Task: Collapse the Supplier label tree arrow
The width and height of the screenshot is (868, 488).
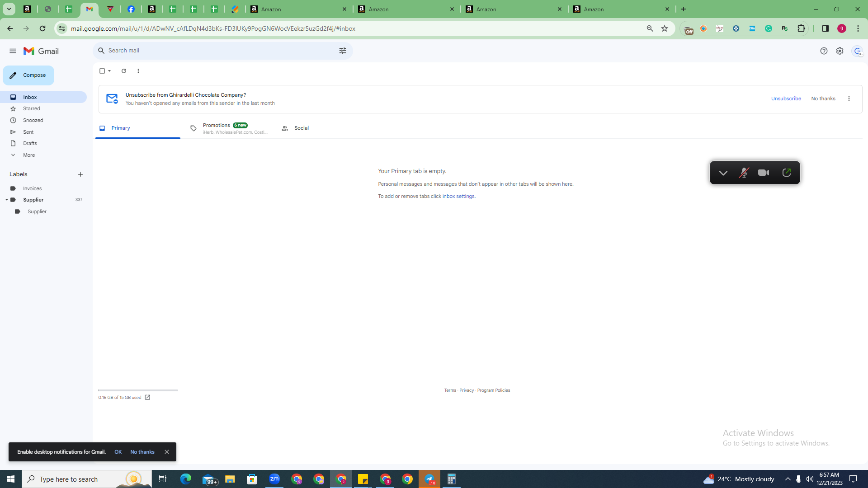Action: [x=7, y=200]
